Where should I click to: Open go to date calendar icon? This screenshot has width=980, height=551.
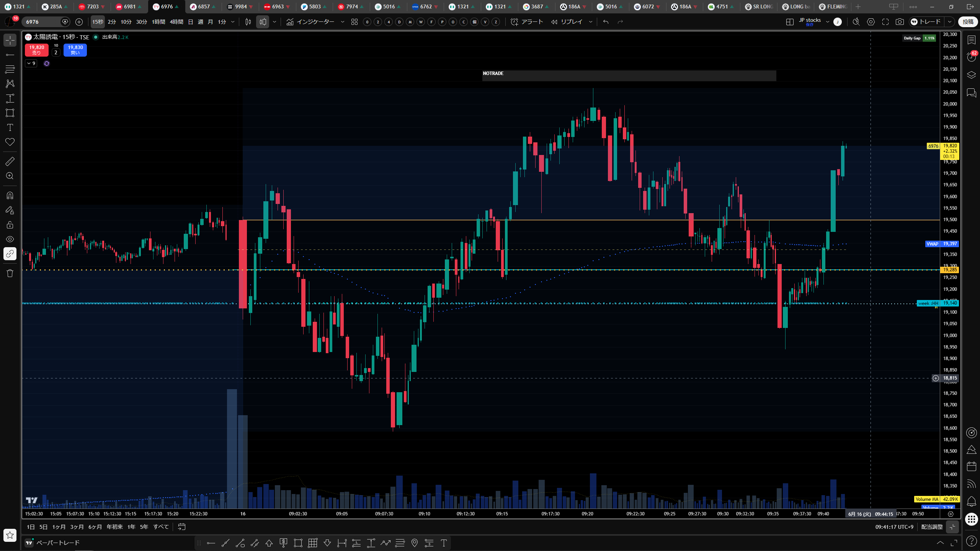182,527
